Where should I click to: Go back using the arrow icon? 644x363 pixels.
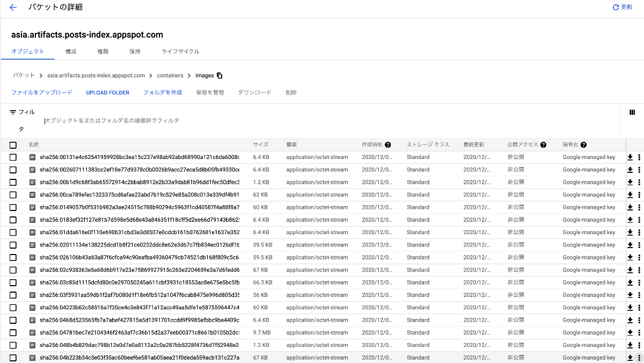(x=13, y=8)
